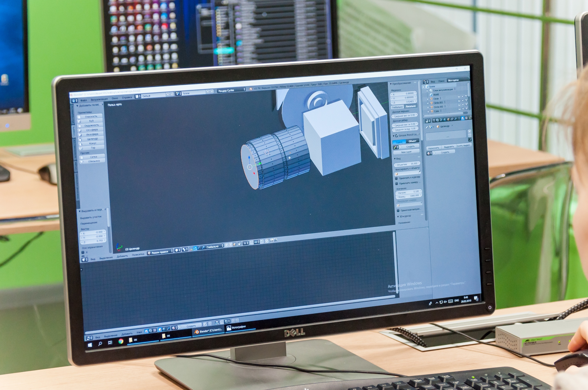Add a Monkey (Обезьяна) mesh

click(92, 162)
